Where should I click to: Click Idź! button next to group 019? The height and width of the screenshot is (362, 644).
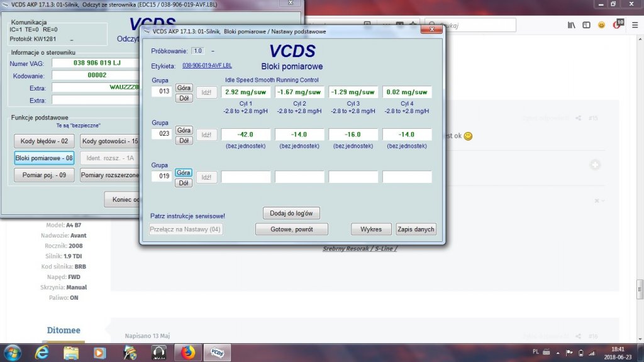coord(206,177)
